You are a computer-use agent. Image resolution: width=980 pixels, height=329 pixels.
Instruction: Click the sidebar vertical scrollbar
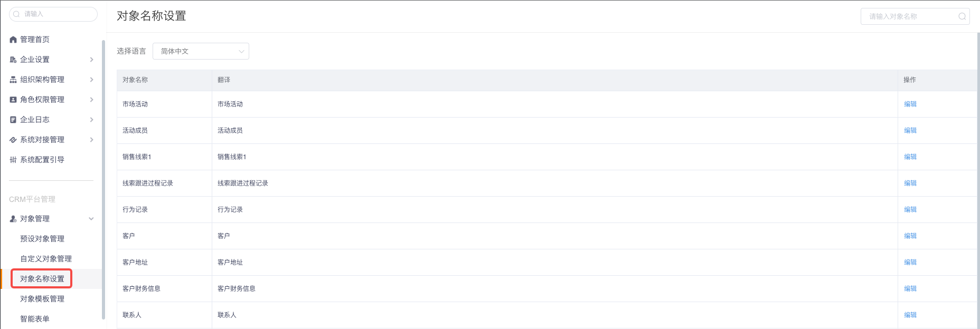coord(103,179)
